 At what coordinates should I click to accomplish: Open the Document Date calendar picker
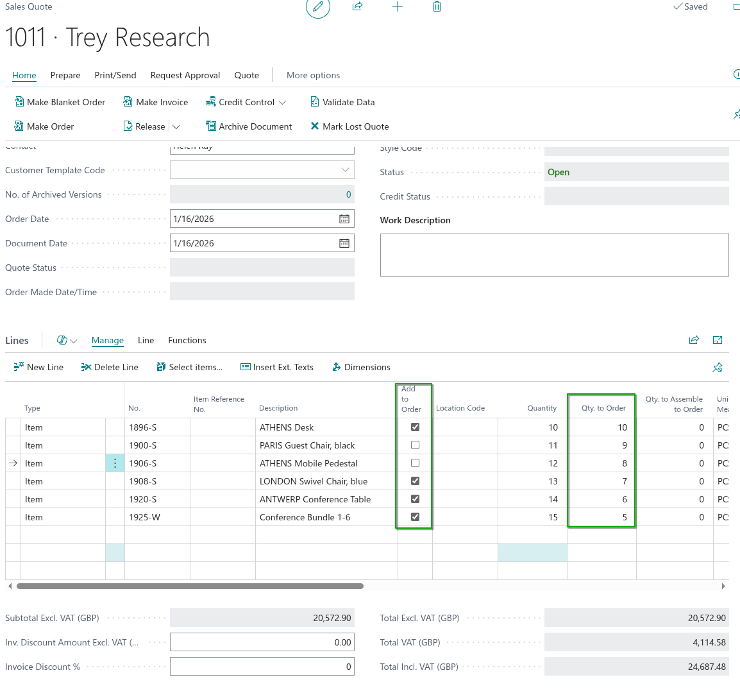344,243
